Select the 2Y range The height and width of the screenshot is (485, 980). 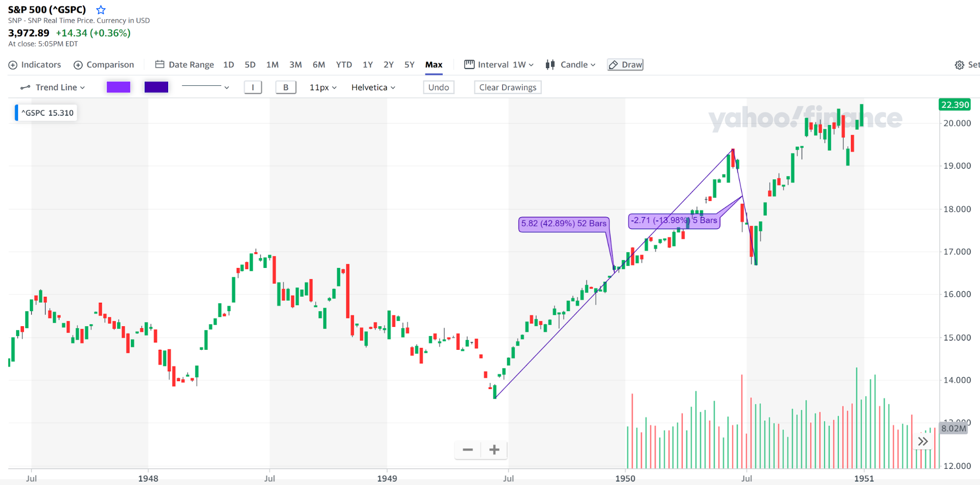tap(388, 65)
